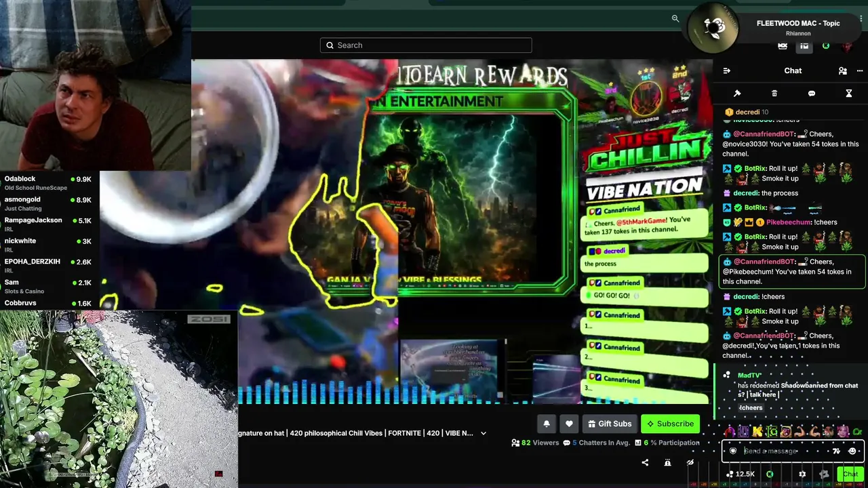Click the Rhiannon song title
The image size is (868, 488).
pos(798,33)
